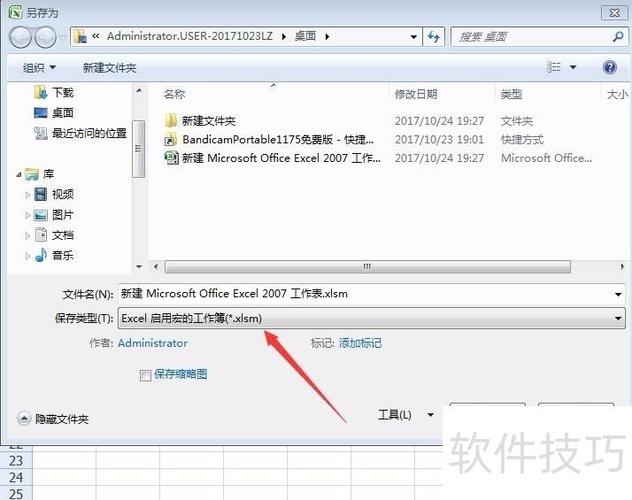Click the Excel file icon in list

coord(171,158)
